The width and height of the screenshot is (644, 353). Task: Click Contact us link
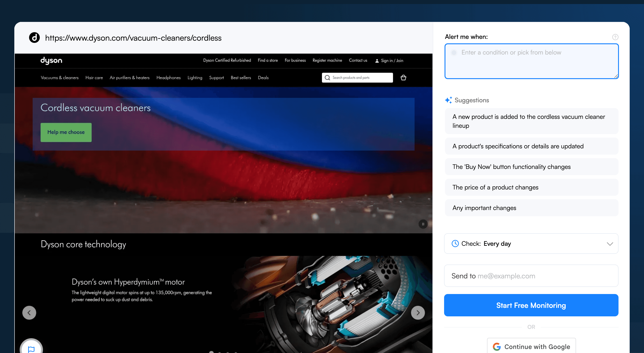coord(358,61)
